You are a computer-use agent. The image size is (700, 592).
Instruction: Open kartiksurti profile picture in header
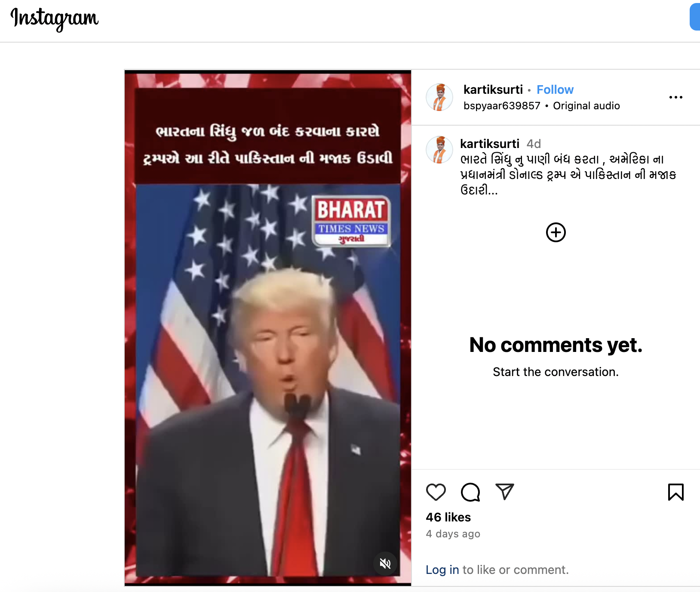(x=439, y=97)
